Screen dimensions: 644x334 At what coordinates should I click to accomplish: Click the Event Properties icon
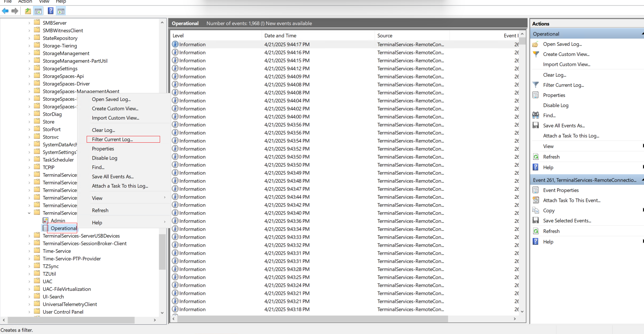pos(536,190)
